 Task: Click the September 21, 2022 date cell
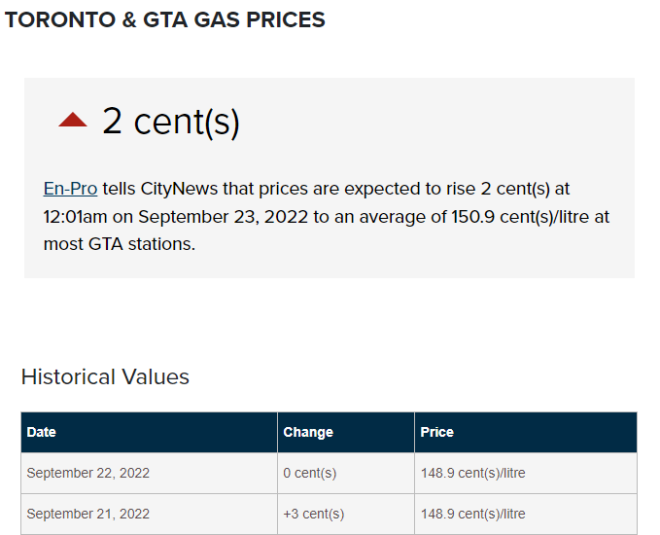149,514
